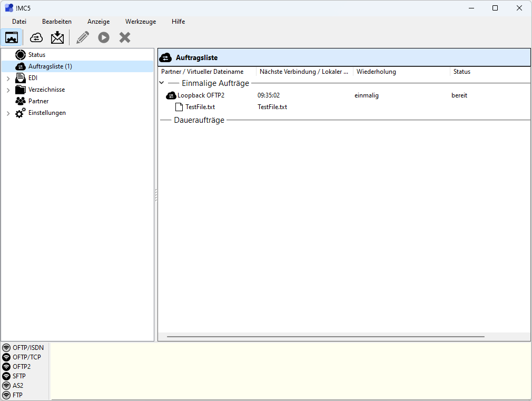
Task: Select Status in the navigation tree
Action: (36, 55)
